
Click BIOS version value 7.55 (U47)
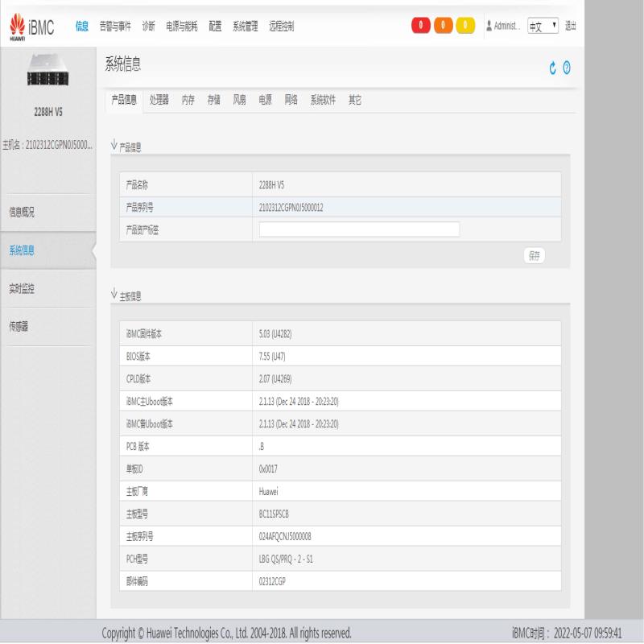click(x=272, y=357)
